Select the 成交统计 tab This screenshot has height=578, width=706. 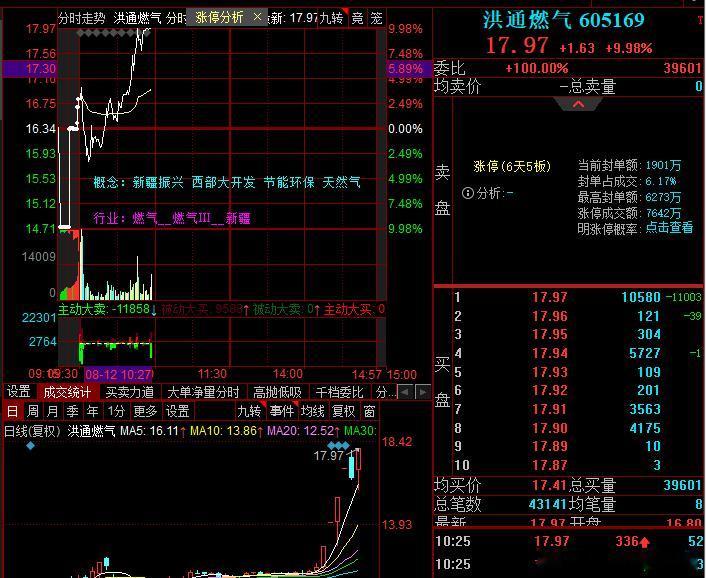(67, 392)
